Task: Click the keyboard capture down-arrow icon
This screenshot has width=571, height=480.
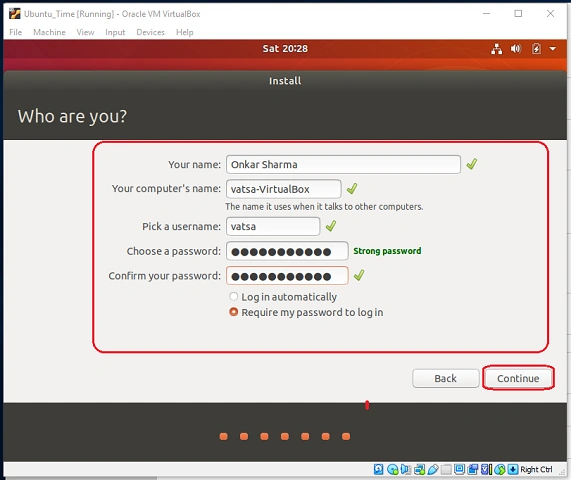Action: point(513,469)
